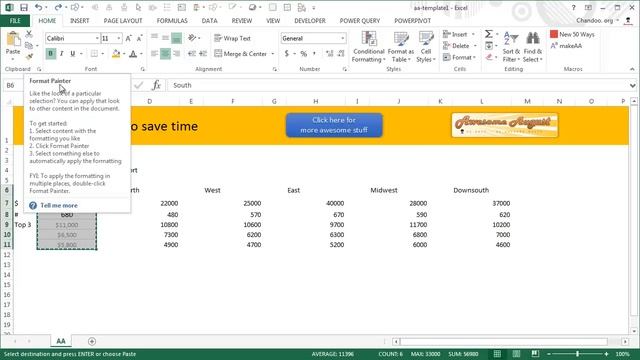Open Conditional Formatting menu
The image size is (640, 360).
369,47
